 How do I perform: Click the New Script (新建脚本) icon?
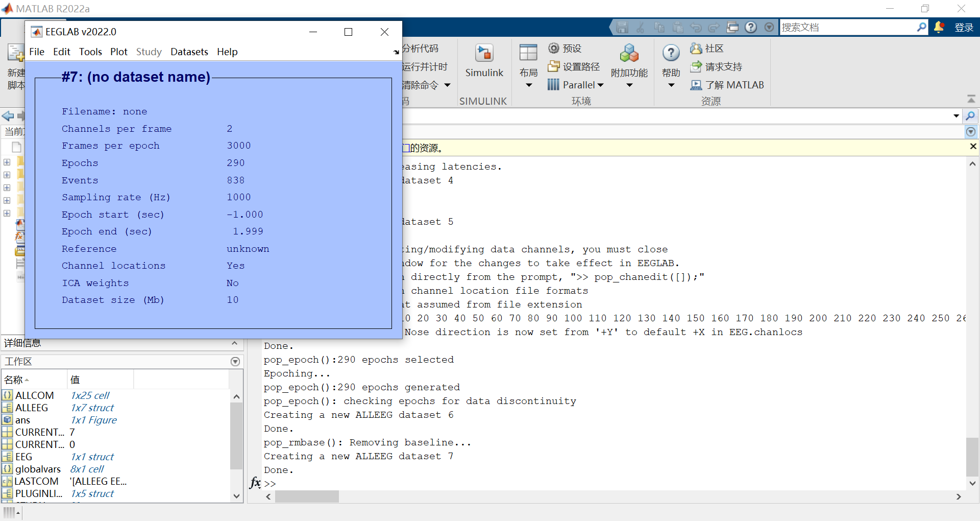(15, 53)
